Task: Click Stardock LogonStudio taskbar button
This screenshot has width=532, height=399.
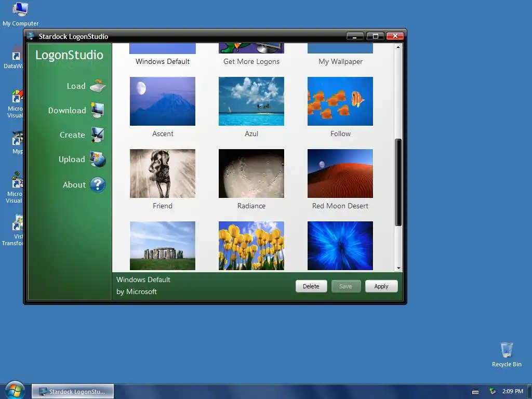Action: [73, 392]
